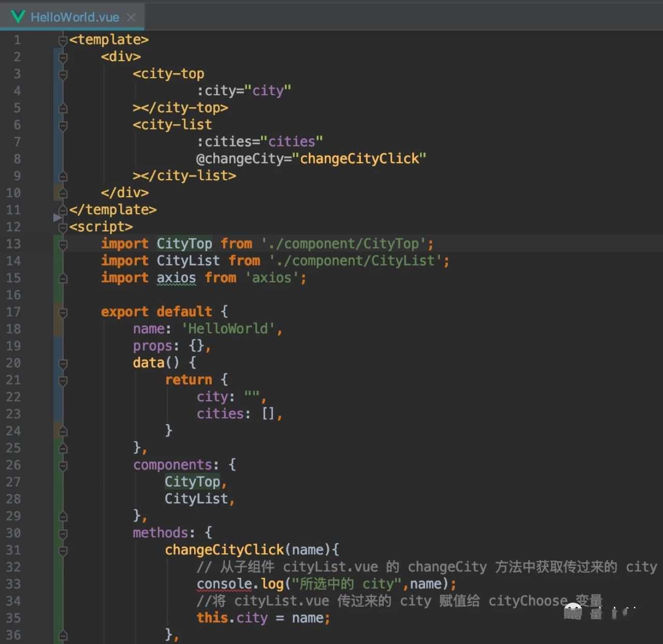The image size is (663, 644).
Task: Click the this.city = name statement
Action: coord(263,618)
